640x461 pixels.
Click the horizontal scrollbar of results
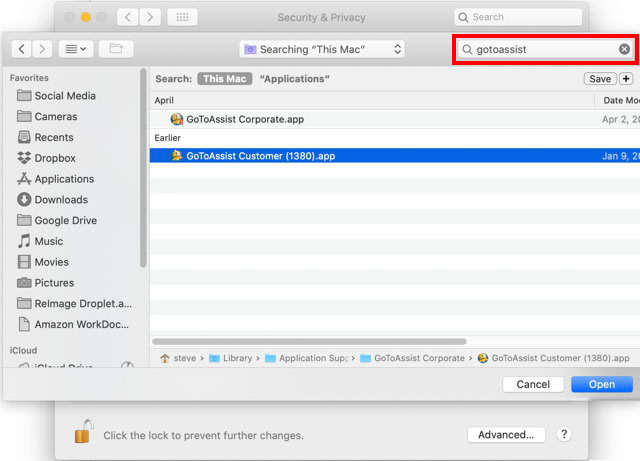pos(309,341)
